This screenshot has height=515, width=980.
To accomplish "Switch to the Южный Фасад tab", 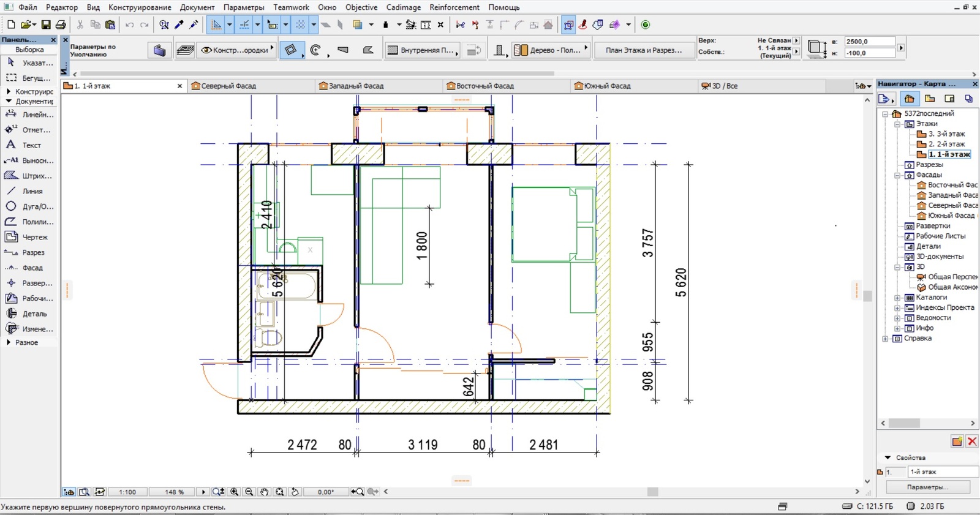I will click(606, 86).
